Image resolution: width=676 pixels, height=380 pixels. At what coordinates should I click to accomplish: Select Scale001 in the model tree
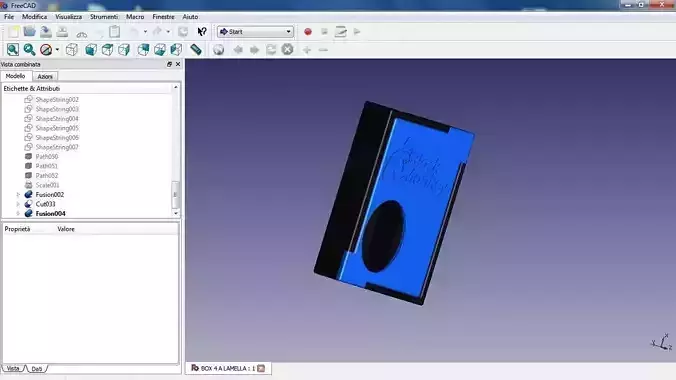pos(47,185)
